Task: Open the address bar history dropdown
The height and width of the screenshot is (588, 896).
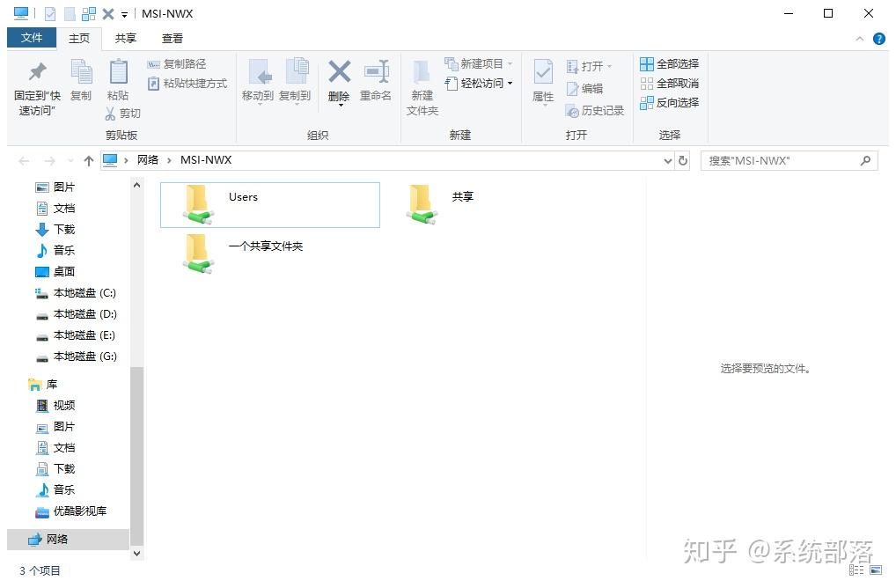Action: coord(667,161)
